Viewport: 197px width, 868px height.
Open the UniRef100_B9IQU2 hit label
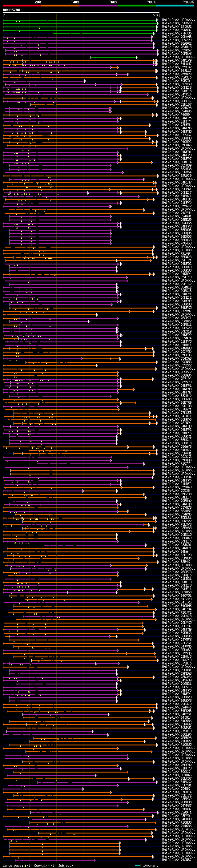pyautogui.click(x=177, y=26)
